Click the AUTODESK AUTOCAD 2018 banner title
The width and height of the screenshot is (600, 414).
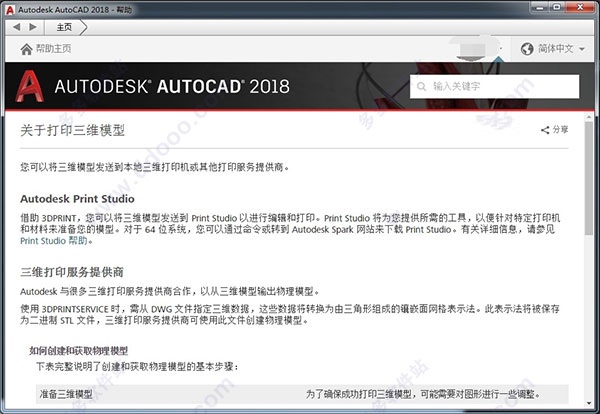click(x=172, y=86)
